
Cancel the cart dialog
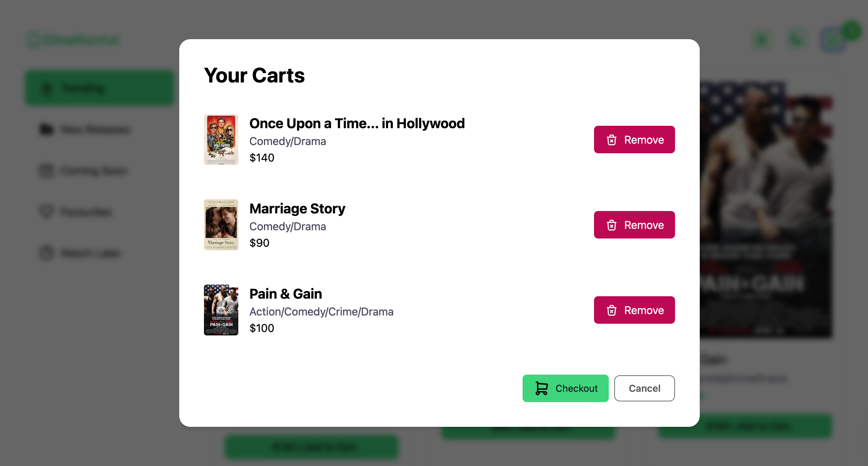coord(644,388)
